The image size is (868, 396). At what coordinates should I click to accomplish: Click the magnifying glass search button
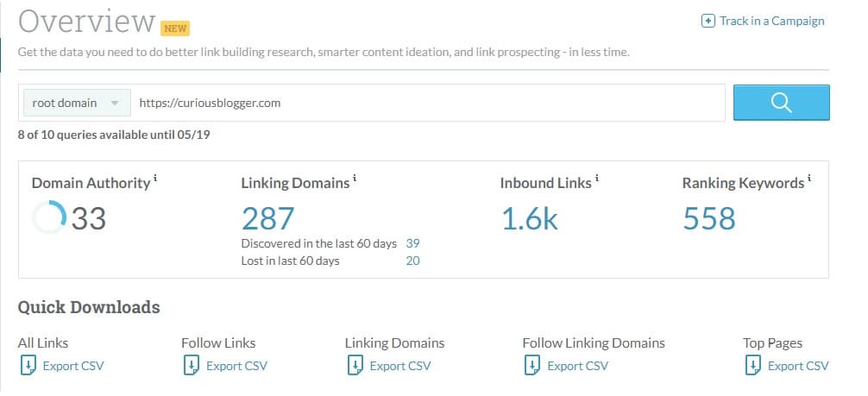coord(781,103)
